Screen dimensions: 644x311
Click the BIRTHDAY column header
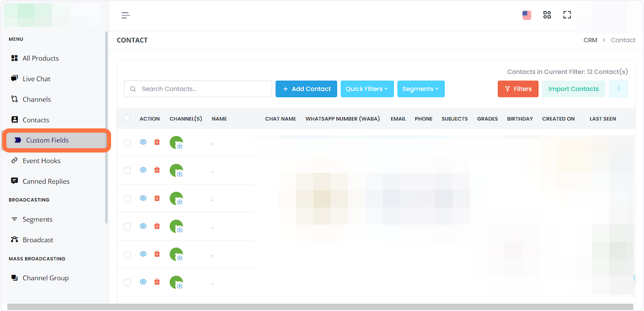coord(520,119)
